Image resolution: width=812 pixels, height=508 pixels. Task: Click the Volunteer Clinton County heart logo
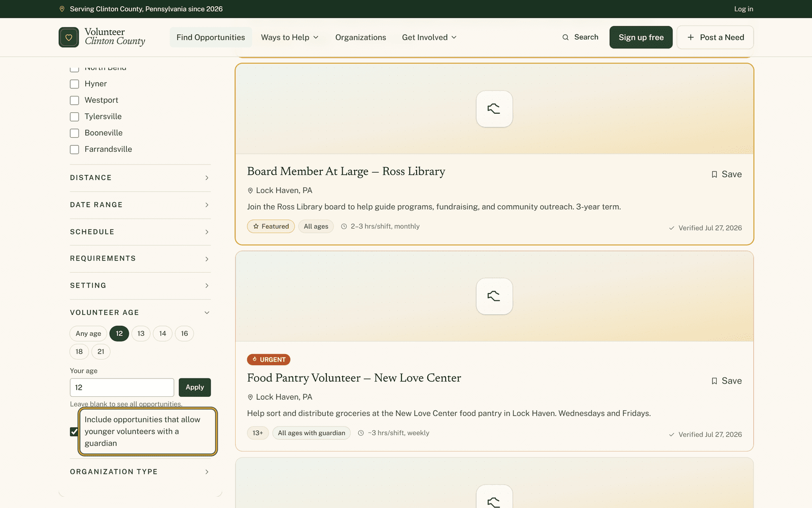pyautogui.click(x=69, y=37)
